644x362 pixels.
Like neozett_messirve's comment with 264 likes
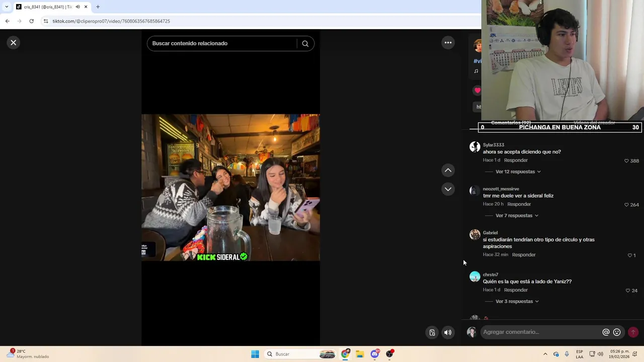(626, 205)
